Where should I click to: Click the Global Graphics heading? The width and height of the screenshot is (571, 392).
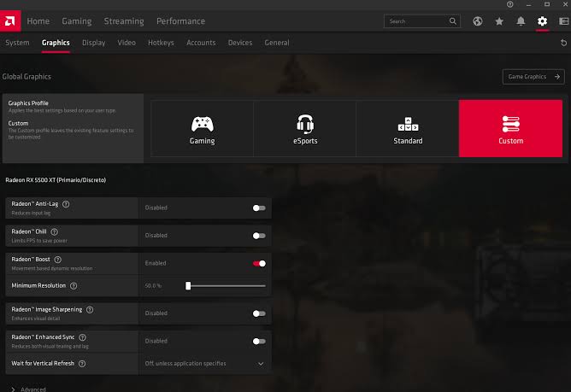26,77
